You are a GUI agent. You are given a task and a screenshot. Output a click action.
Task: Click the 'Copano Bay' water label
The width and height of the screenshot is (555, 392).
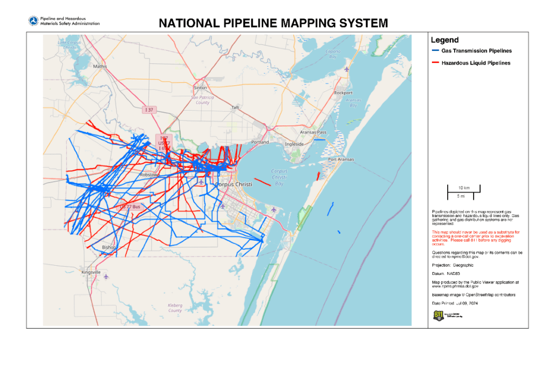333,54
